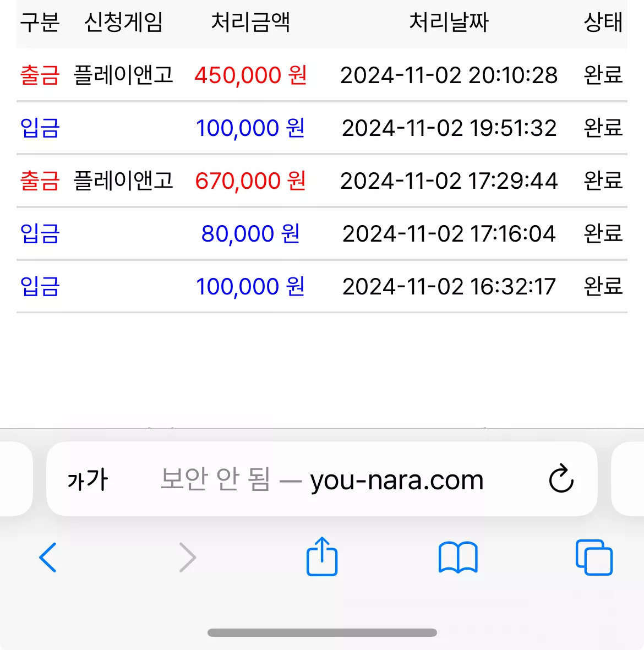Click the 670,000 원 withdrawal amount

(250, 181)
